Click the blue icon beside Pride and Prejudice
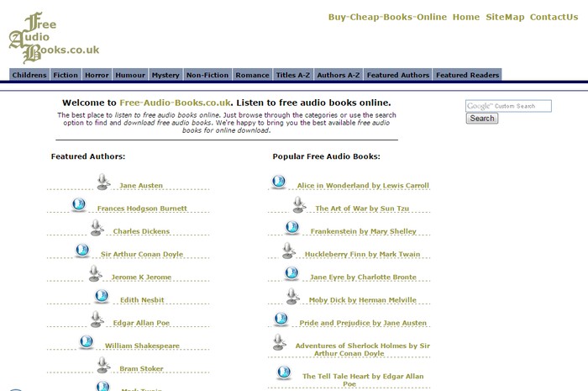The width and height of the screenshot is (588, 391). pyautogui.click(x=281, y=319)
